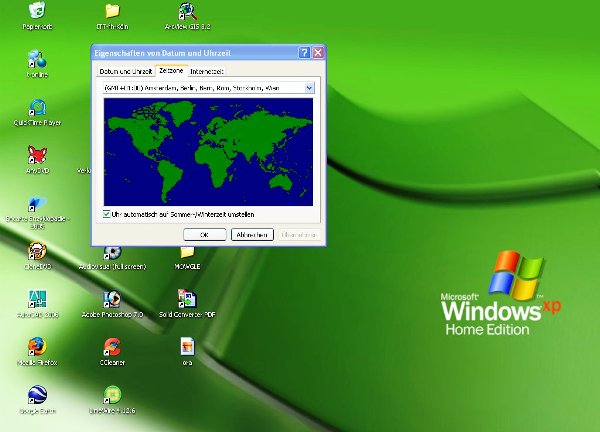Open the Papierkorb recycle bin icon

[x=37, y=10]
